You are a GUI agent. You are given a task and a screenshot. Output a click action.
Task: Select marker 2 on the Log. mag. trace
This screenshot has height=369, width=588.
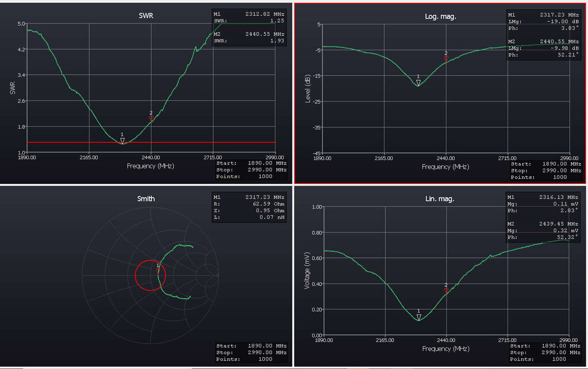point(446,58)
